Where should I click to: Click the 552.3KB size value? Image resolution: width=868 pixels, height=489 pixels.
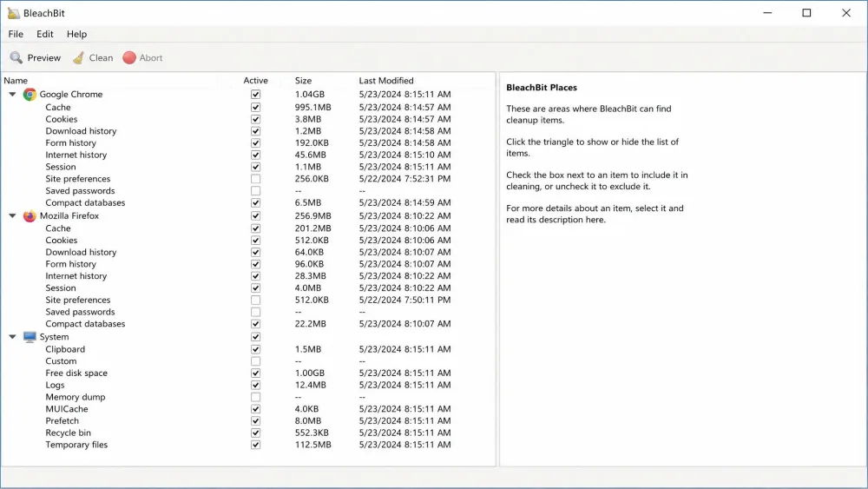click(x=312, y=433)
